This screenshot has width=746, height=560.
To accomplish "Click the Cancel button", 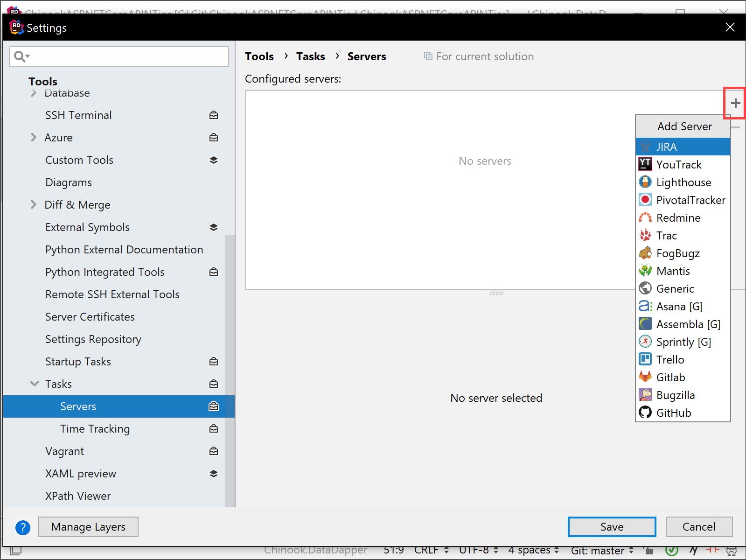I will pyautogui.click(x=699, y=527).
